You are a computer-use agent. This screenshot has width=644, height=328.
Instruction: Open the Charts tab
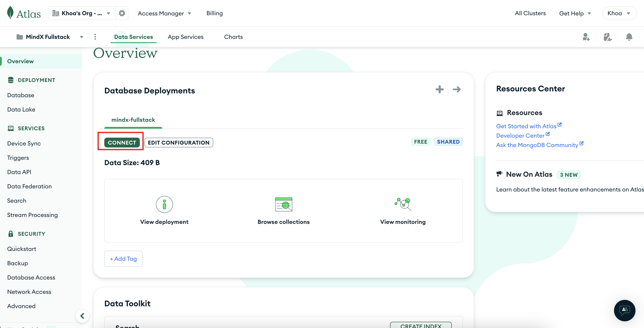click(x=233, y=37)
